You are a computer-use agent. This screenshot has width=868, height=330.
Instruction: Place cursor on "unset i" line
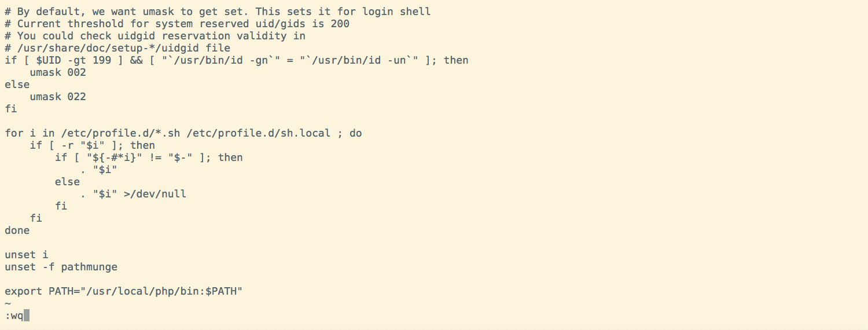pyautogui.click(x=27, y=255)
